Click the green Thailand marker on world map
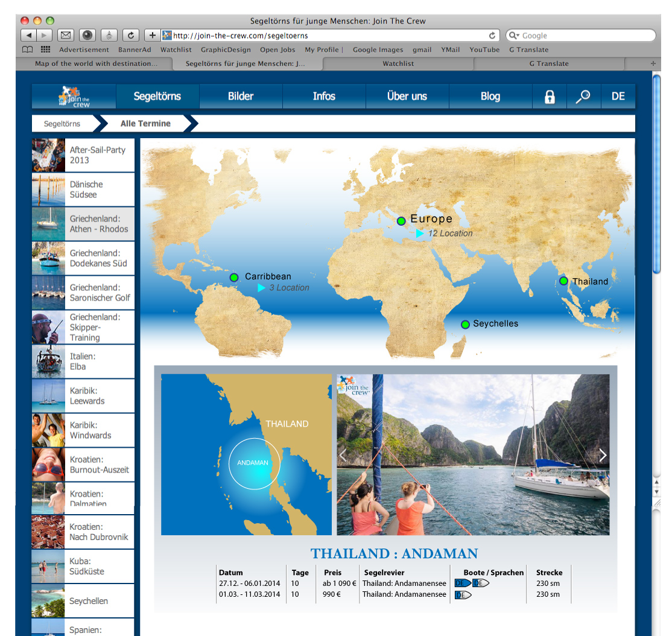672x636 pixels. pyautogui.click(x=563, y=281)
